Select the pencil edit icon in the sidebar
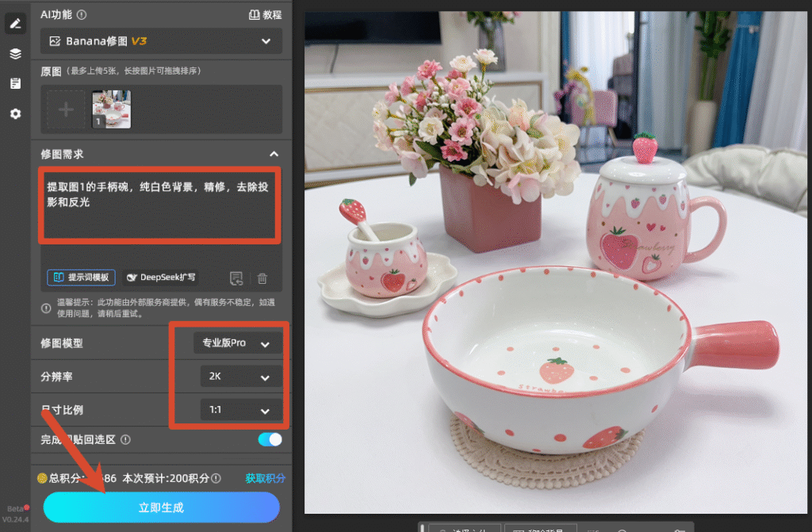 [x=16, y=23]
